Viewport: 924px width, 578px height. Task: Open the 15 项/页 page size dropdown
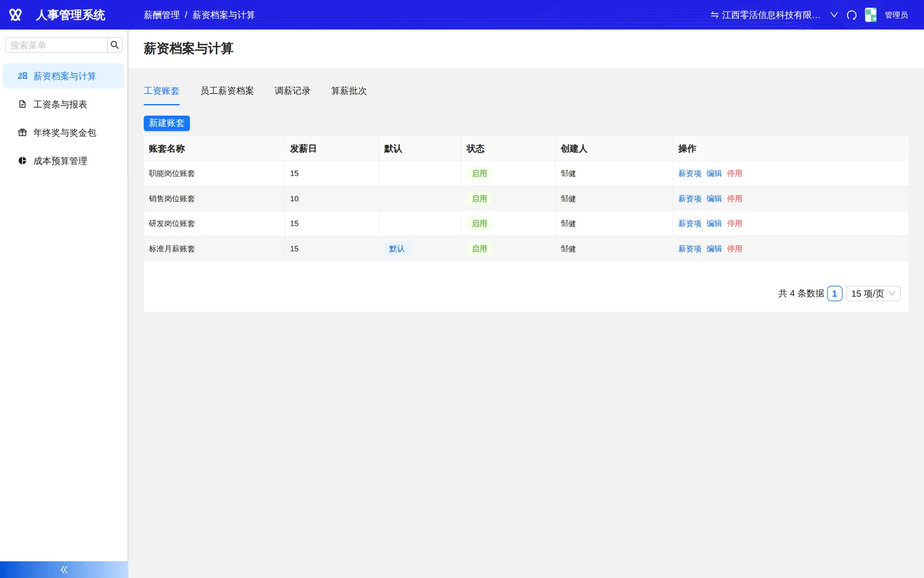(x=873, y=293)
